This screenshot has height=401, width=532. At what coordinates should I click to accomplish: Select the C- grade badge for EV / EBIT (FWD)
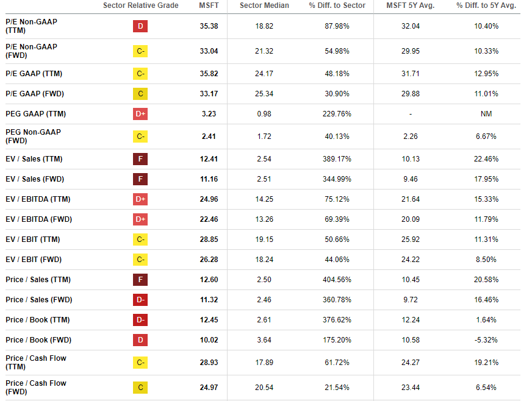pyautogui.click(x=140, y=260)
